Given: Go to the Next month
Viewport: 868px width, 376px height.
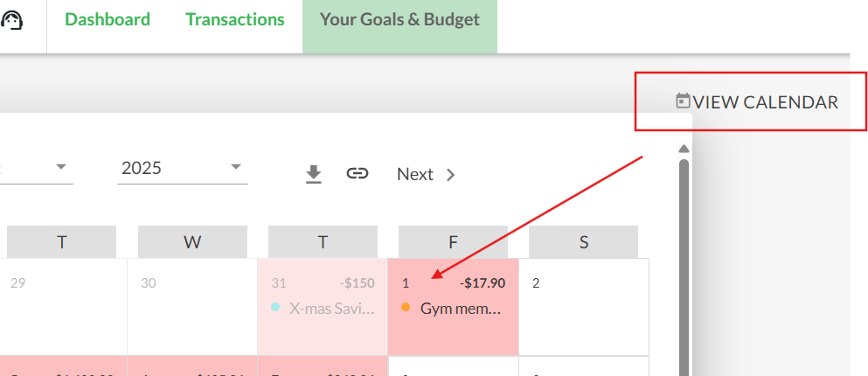Looking at the screenshot, I should pyautogui.click(x=426, y=174).
